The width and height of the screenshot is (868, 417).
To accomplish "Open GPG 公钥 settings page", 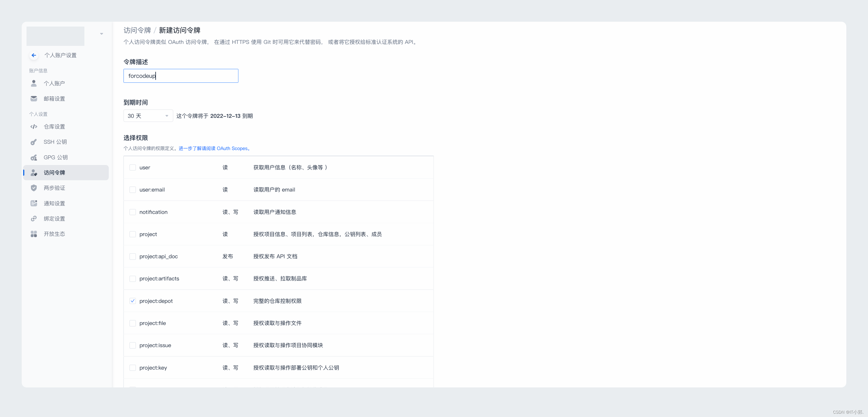I will pyautogui.click(x=66, y=158).
